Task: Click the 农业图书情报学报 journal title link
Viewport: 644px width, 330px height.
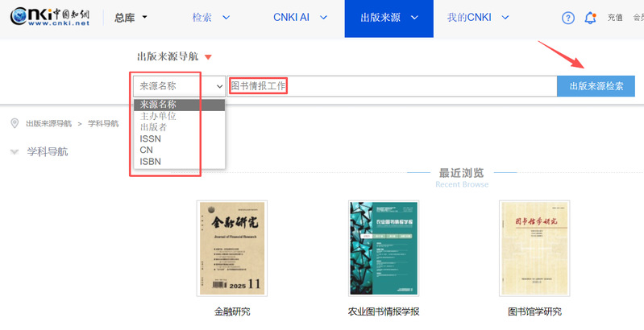Action: coord(384,311)
